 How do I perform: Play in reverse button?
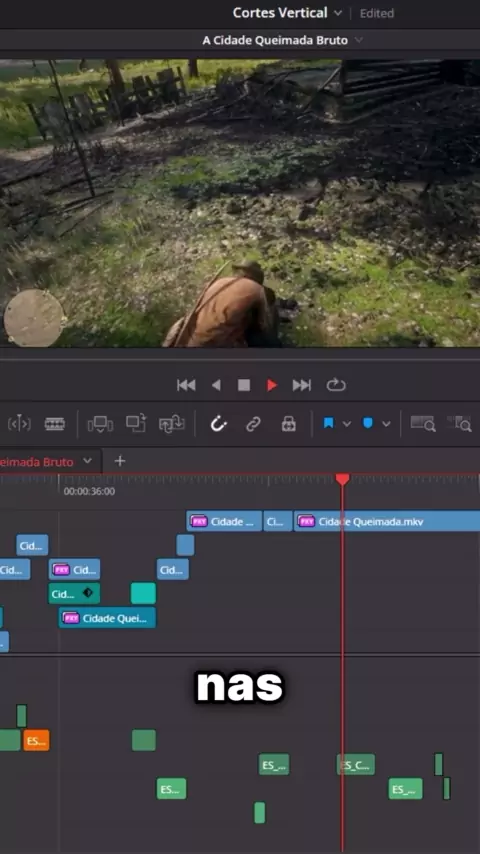[x=216, y=386]
